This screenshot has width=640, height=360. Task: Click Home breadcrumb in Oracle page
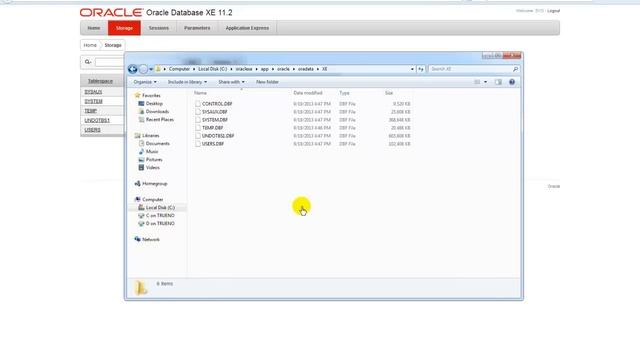(x=90, y=45)
